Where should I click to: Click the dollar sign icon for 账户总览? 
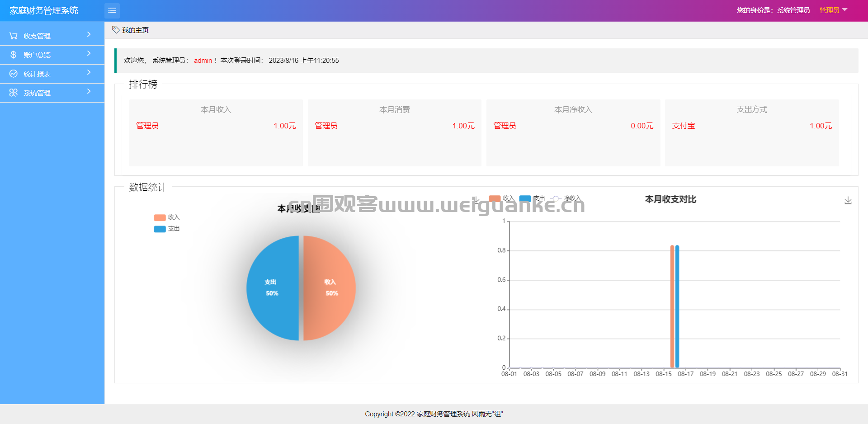(x=14, y=55)
